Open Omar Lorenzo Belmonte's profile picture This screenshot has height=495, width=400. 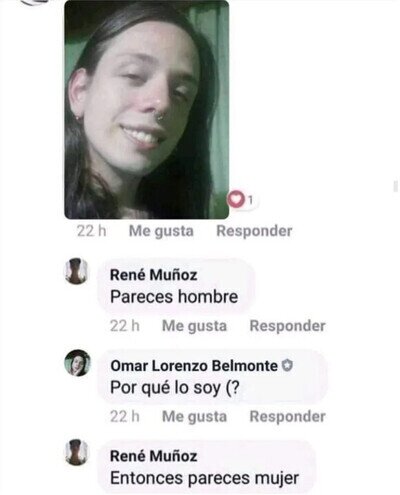coord(77,363)
